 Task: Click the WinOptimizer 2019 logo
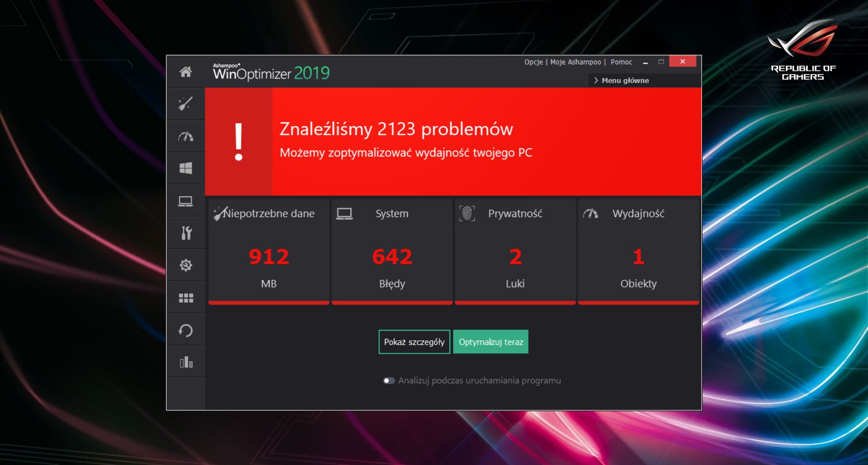(271, 73)
